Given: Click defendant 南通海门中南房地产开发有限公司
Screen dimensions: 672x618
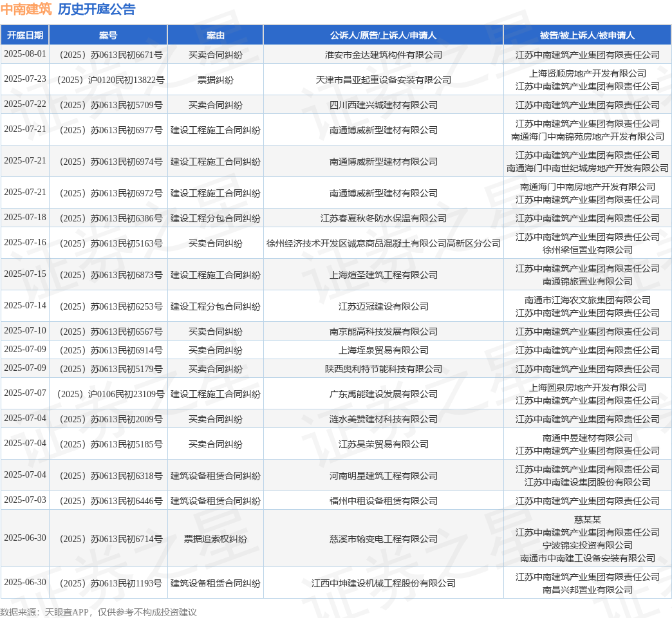Looking at the screenshot, I should coord(587,187).
